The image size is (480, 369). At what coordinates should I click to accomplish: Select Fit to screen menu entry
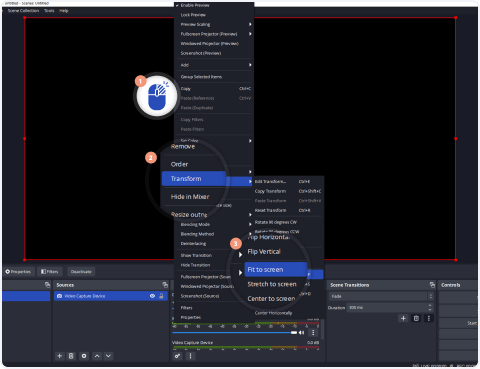pos(276,269)
